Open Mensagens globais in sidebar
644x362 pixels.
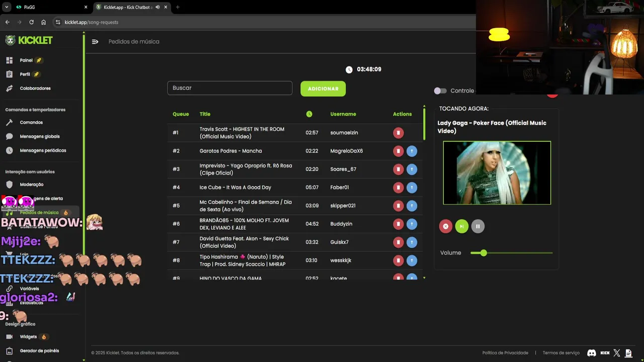pos(40,136)
